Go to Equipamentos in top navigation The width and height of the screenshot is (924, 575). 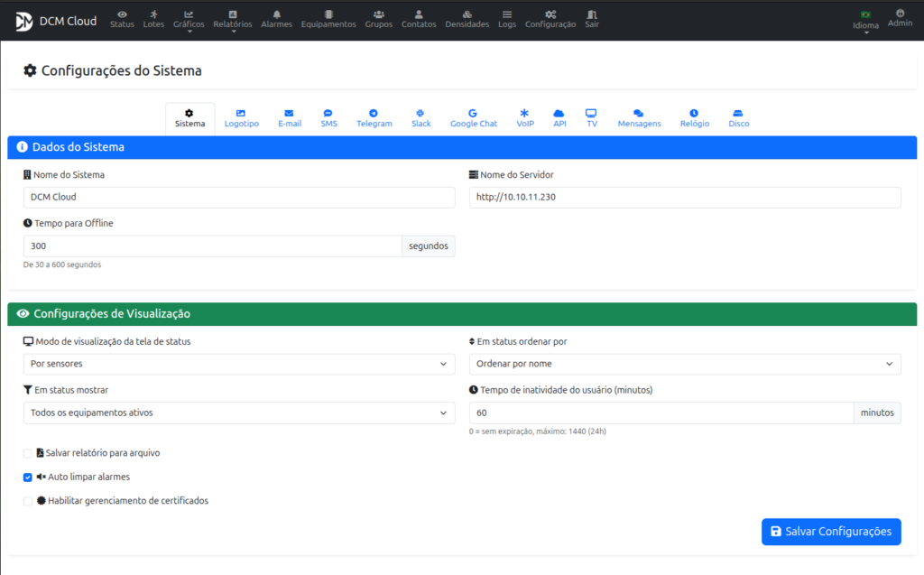[x=328, y=19]
